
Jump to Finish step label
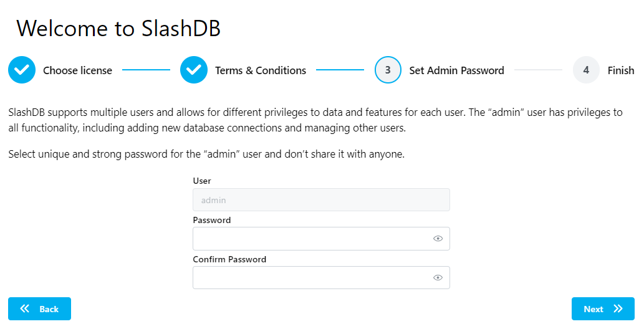pyautogui.click(x=620, y=70)
